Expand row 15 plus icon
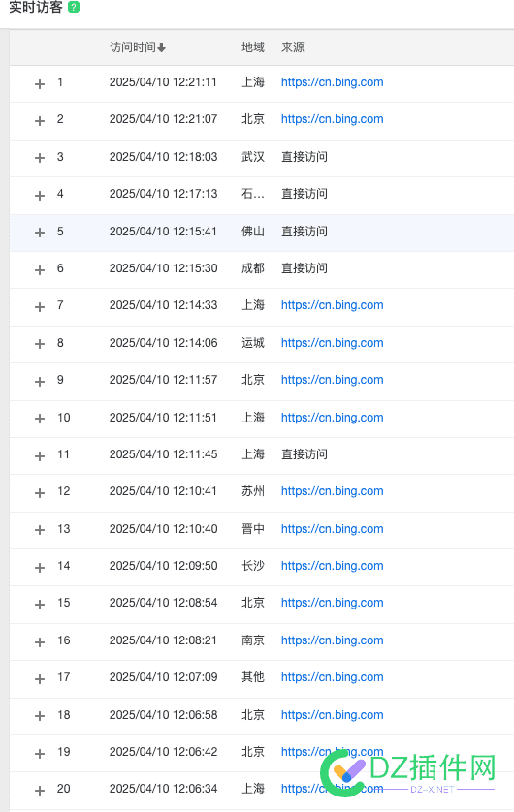514x812 pixels. (x=40, y=605)
